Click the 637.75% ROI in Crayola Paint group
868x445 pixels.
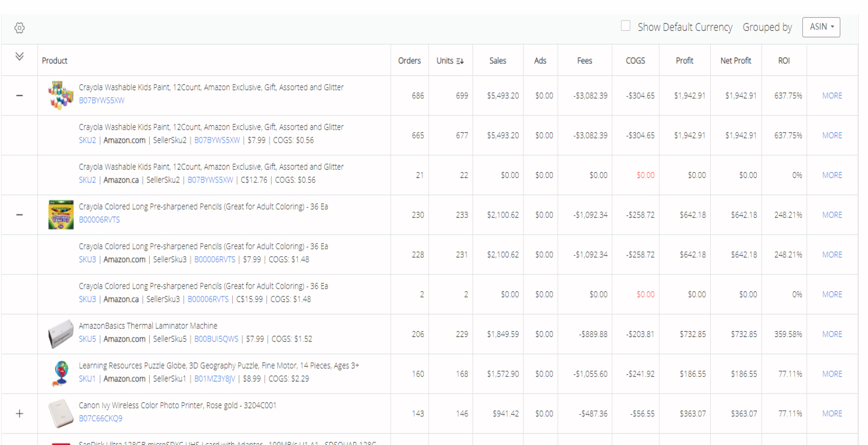(788, 96)
